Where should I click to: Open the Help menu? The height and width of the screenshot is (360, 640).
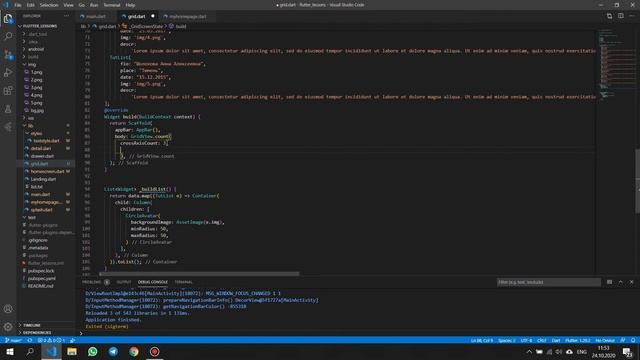point(130,5)
